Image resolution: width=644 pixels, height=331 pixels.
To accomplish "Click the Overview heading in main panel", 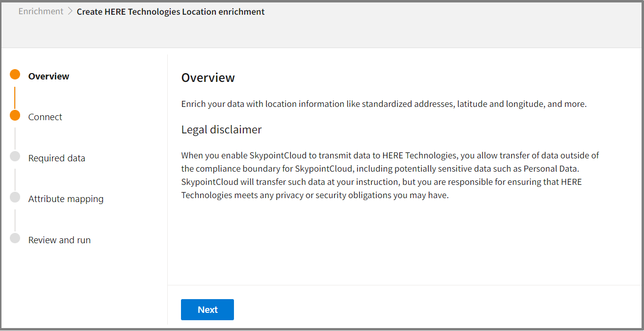I will pyautogui.click(x=208, y=78).
